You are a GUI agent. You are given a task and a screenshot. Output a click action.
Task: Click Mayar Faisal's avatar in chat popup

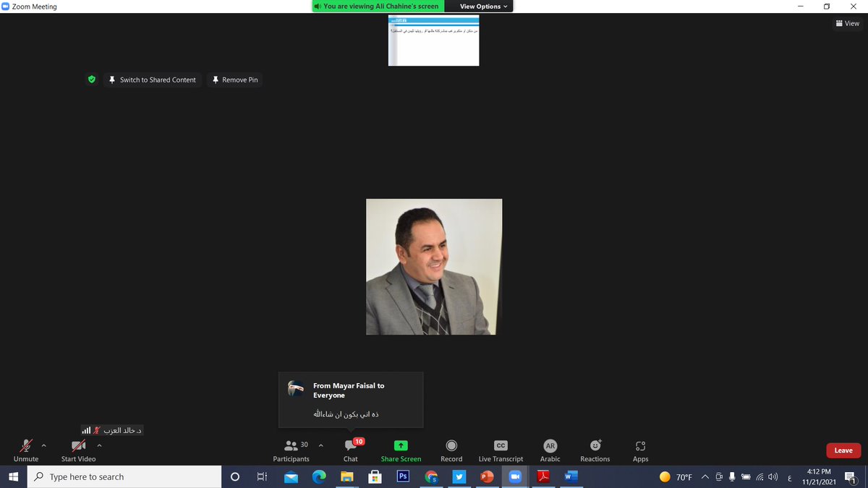pyautogui.click(x=296, y=388)
